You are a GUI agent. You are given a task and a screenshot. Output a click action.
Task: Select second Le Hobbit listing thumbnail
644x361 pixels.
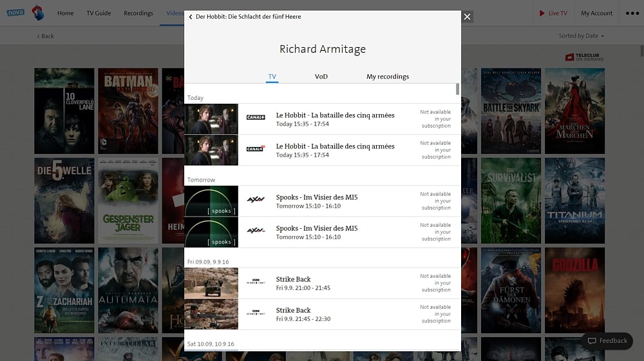211,150
